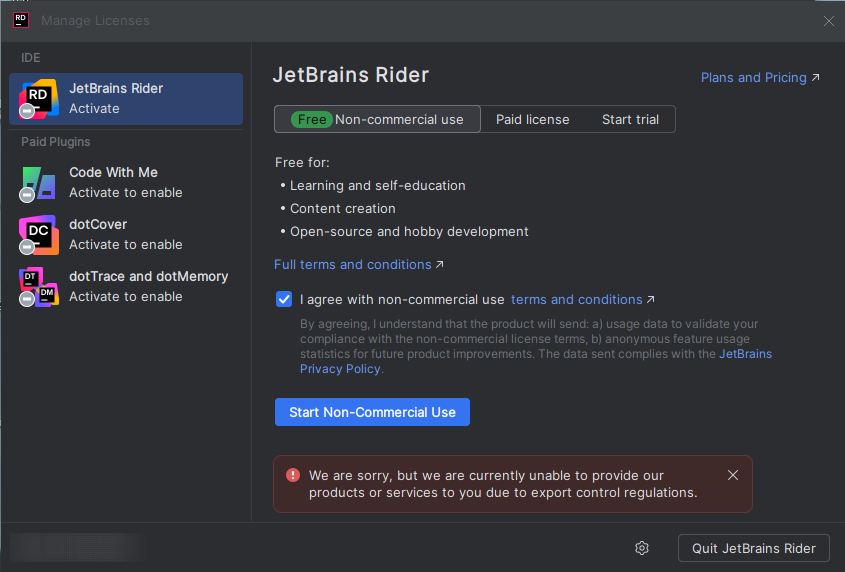Switch to the Start trial tab
Screen dimensions: 845x572
click(x=630, y=119)
